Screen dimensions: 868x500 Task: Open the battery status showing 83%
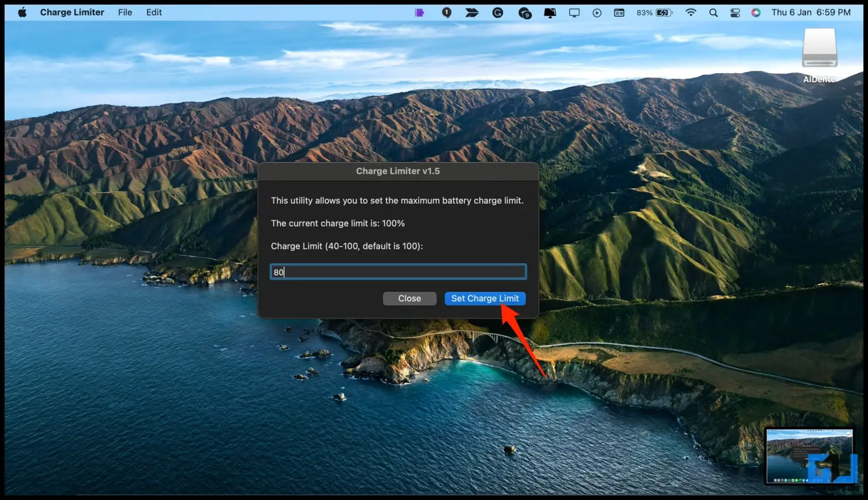point(654,13)
